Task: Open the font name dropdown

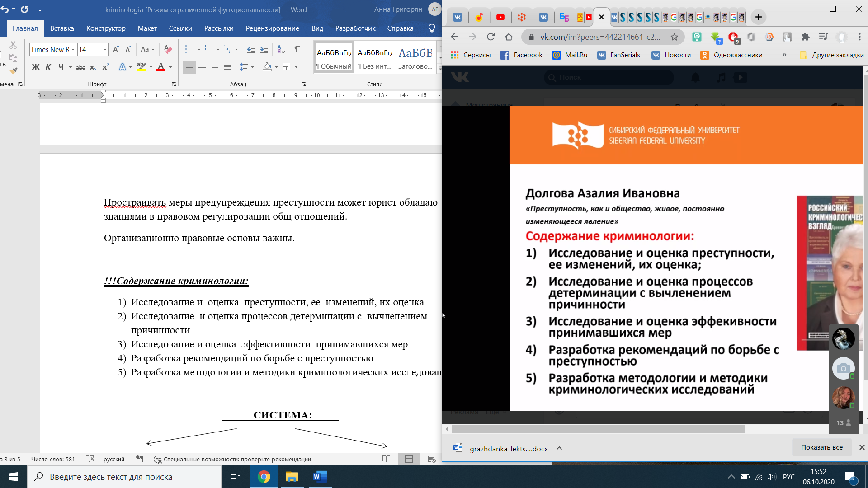Action: [x=73, y=49]
